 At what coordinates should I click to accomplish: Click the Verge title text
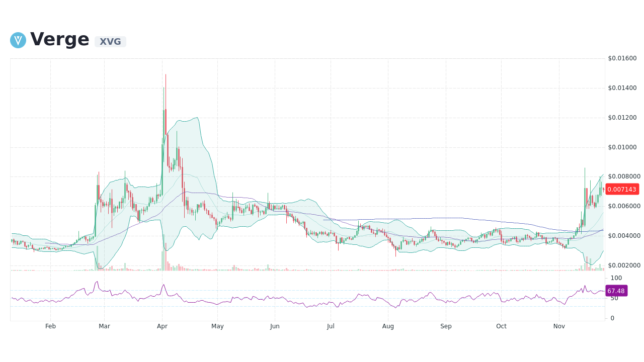(60, 40)
